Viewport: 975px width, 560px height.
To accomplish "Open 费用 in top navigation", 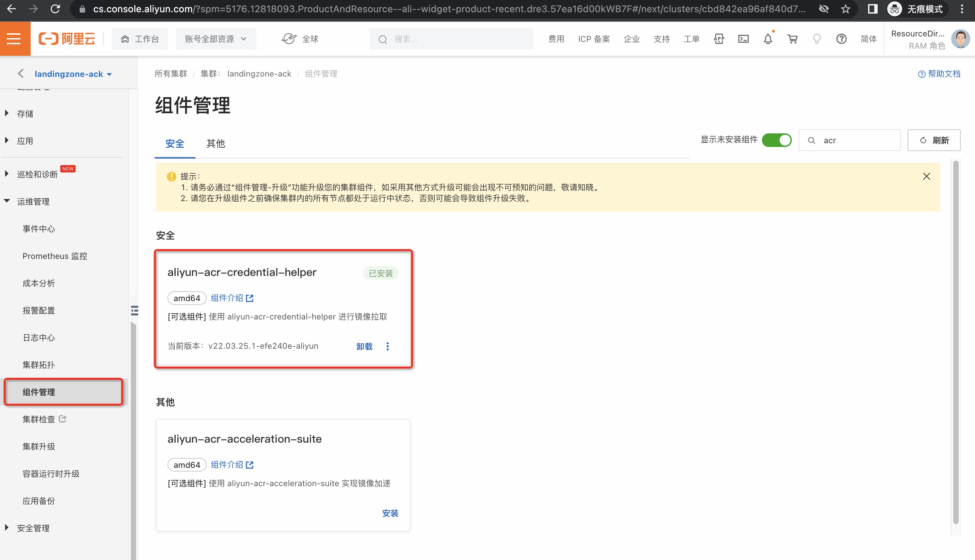I will (x=556, y=39).
